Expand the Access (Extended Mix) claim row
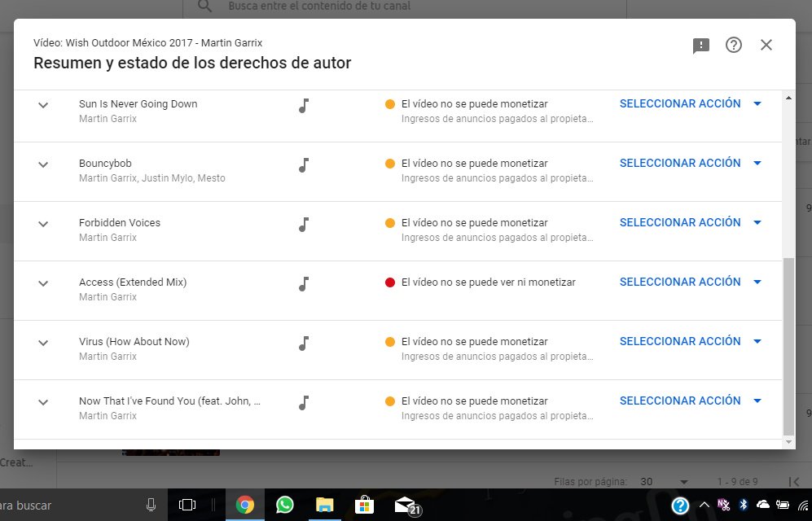Image resolution: width=812 pixels, height=521 pixels. (x=43, y=283)
